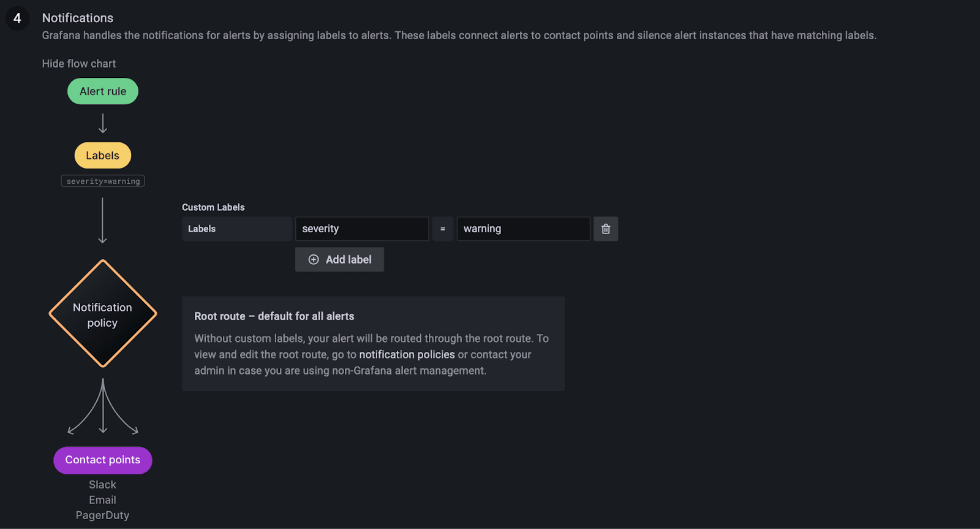This screenshot has height=529, width=980.
Task: Open the notification policies link
Action: click(x=407, y=354)
